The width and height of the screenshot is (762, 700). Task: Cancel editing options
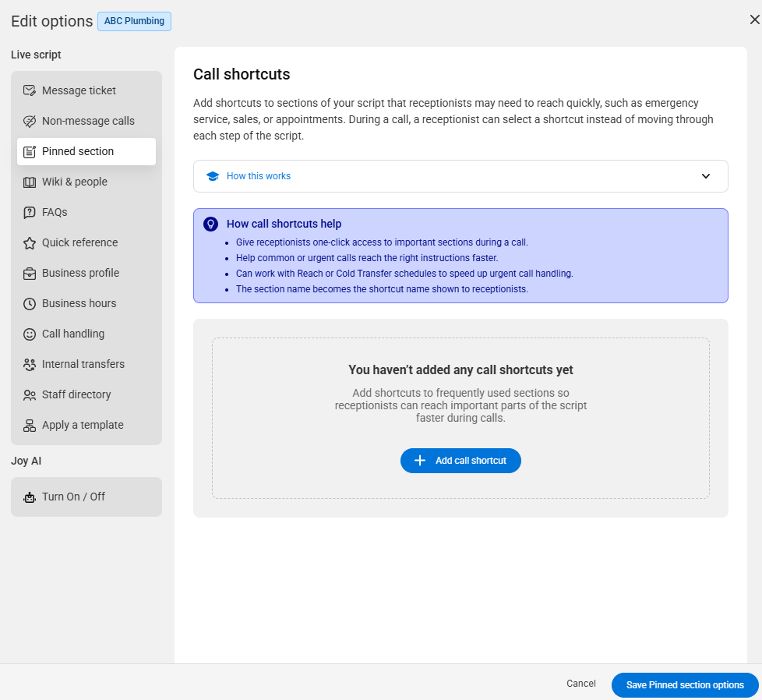coord(580,684)
